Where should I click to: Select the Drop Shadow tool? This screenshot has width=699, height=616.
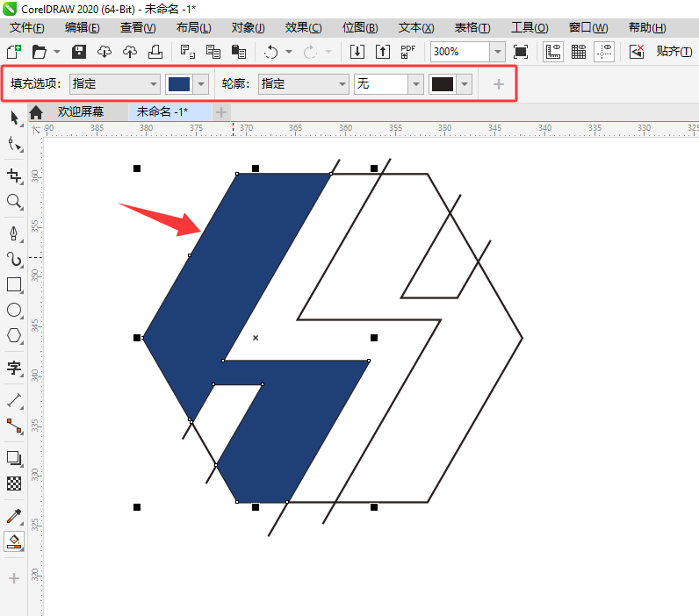(15, 458)
